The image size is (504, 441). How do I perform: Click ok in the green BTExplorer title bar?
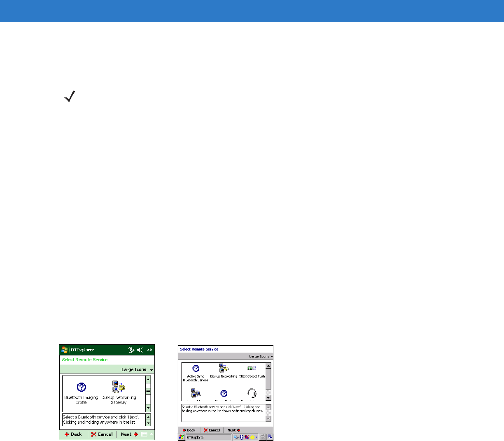coord(149,350)
